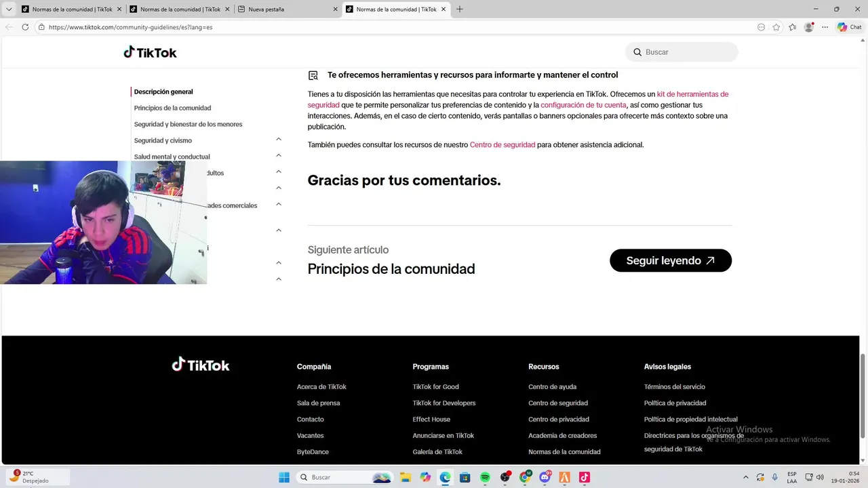Open the TikTok app in the taskbar
This screenshot has width=868, height=488.
pos(585,477)
